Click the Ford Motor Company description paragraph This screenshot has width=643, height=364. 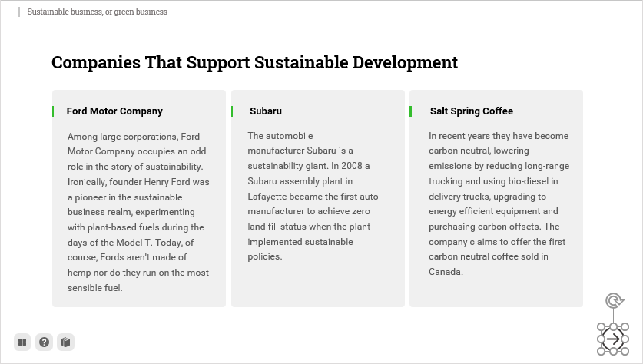coord(138,212)
